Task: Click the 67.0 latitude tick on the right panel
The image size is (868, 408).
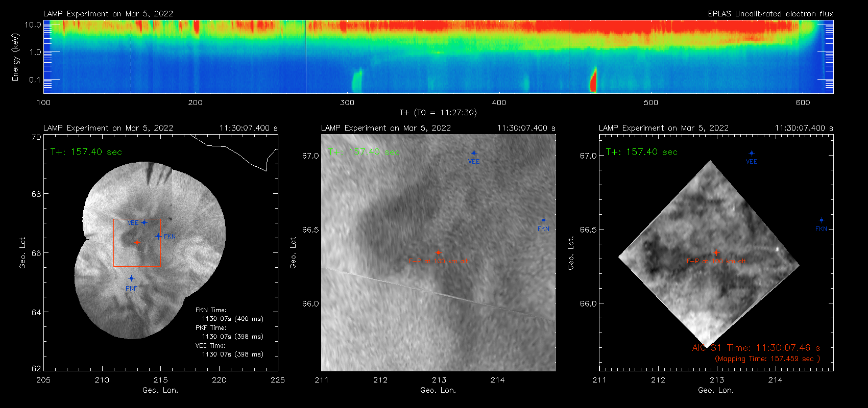Action: click(x=588, y=156)
